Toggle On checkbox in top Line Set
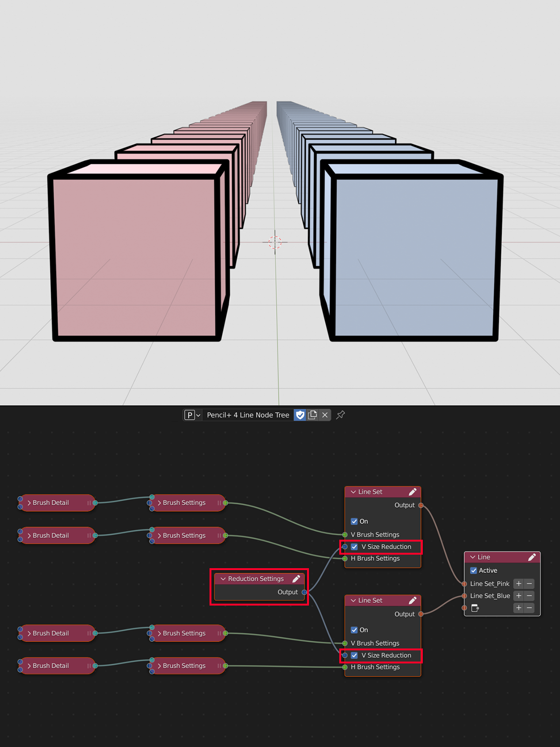 354,521
